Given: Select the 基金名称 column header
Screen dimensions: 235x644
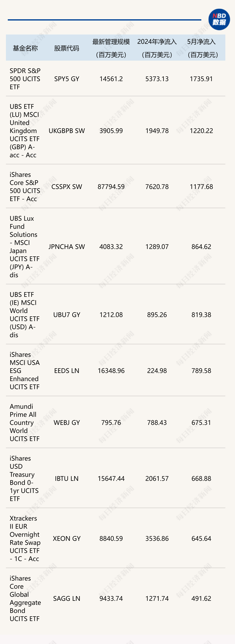Looking at the screenshot, I should [25, 48].
